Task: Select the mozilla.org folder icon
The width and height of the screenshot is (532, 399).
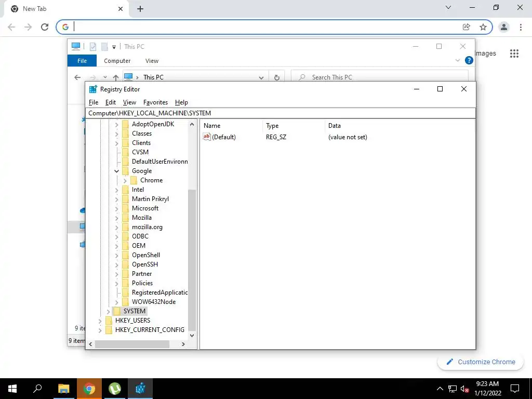Action: (126, 227)
